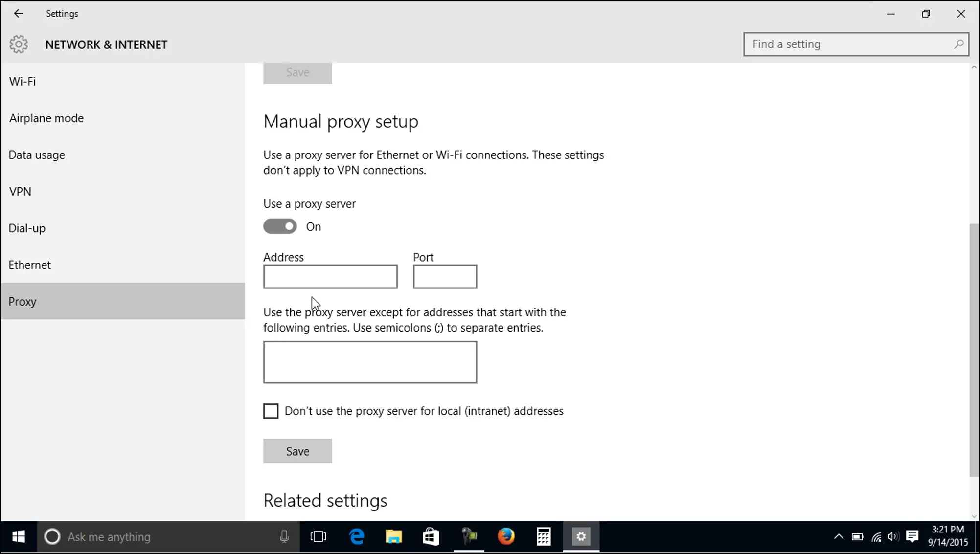Open the Dial-up settings section
This screenshot has height=554, width=980.
27,228
